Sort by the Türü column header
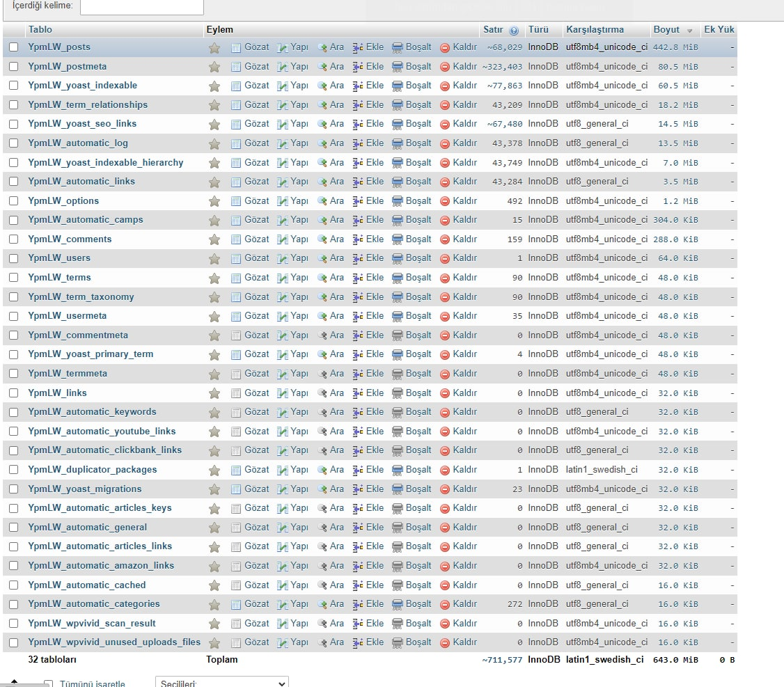The image size is (784, 687). [538, 29]
